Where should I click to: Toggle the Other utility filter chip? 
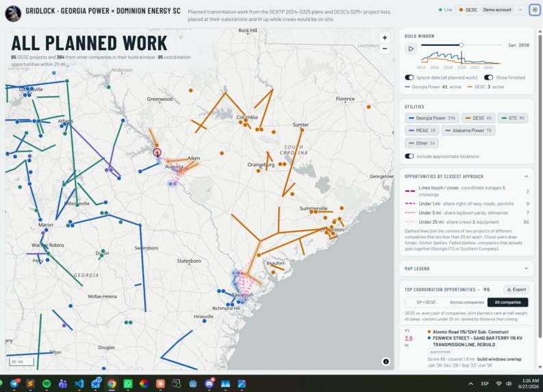pos(421,143)
